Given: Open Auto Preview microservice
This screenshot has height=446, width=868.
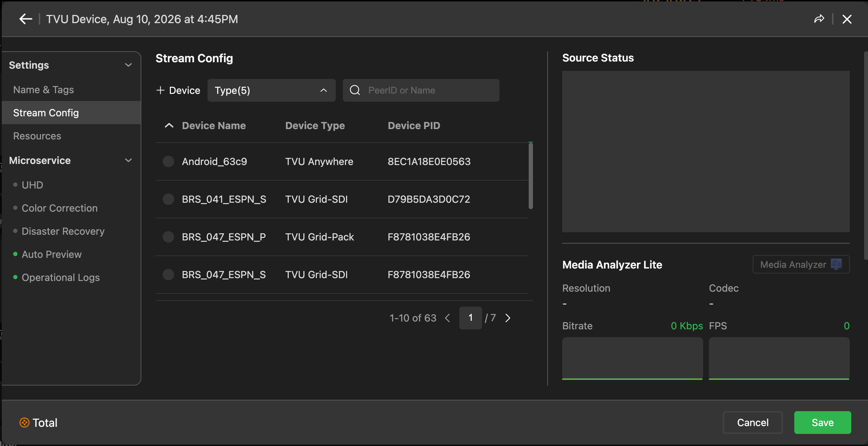Looking at the screenshot, I should tap(52, 254).
